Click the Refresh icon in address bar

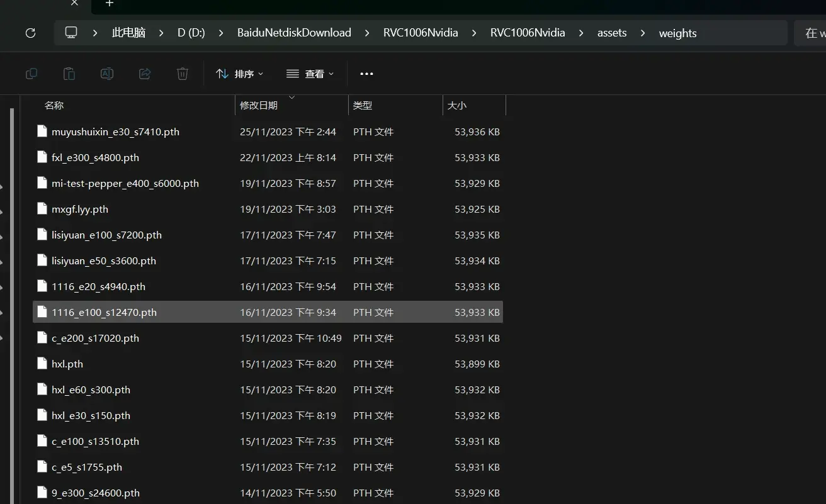pyautogui.click(x=30, y=33)
